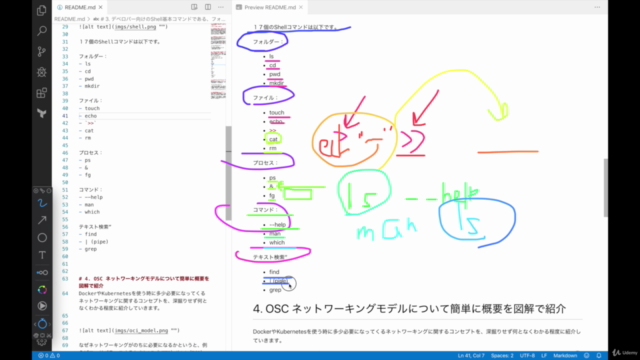Click 'pwd' in the preview list
The height and width of the screenshot is (360, 640).
[274, 74]
